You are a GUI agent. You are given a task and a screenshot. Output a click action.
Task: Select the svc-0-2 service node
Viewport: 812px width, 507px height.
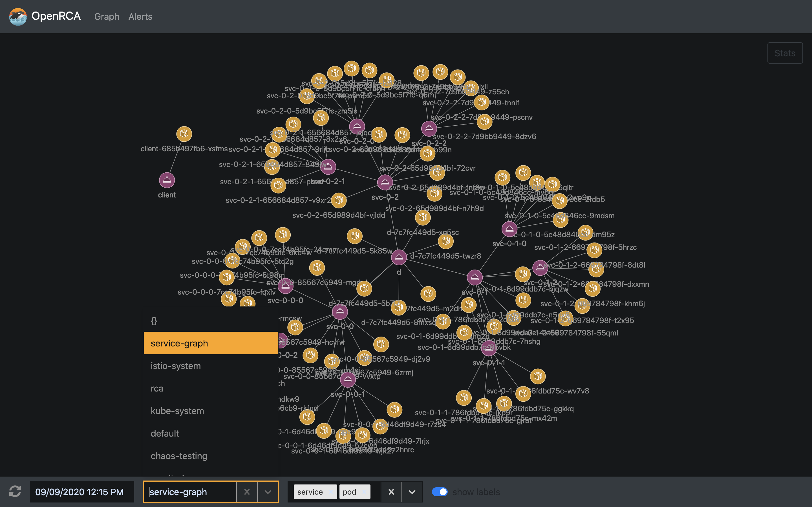click(x=385, y=182)
